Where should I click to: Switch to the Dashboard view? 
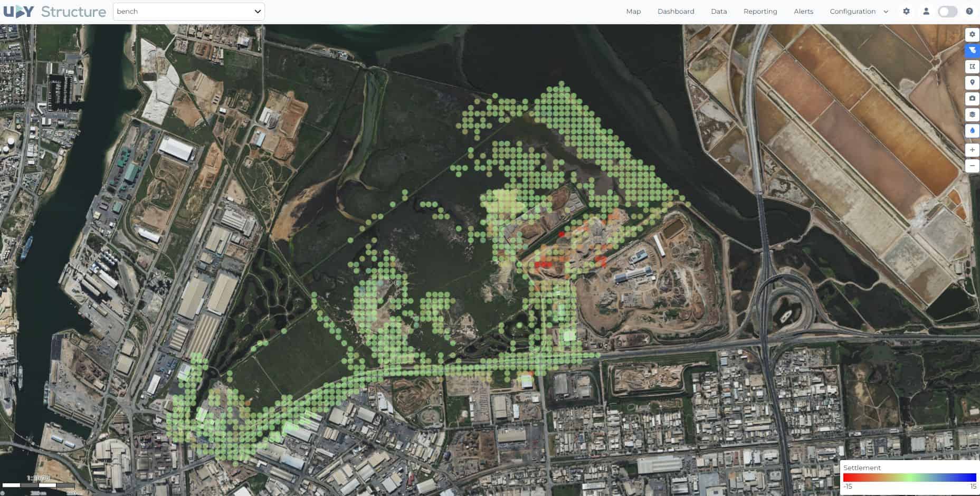click(675, 11)
